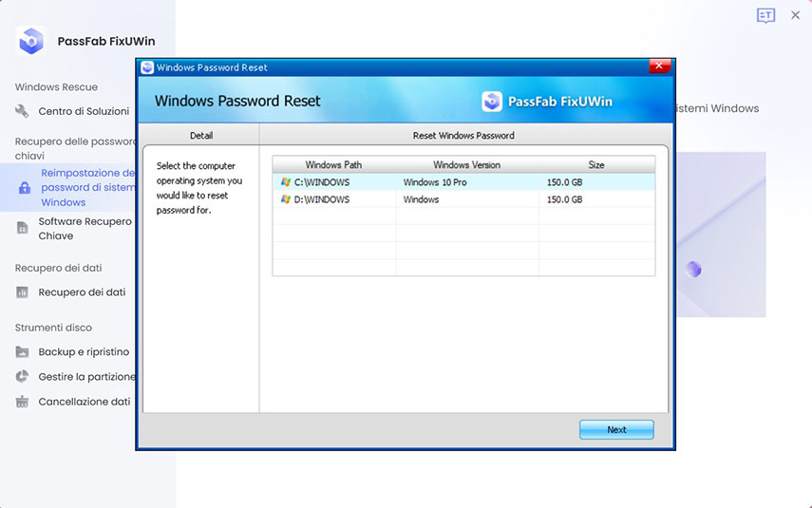812x508 pixels.
Task: Click the Windows flag icon on D:\WINDOWS row
Action: [x=285, y=198]
